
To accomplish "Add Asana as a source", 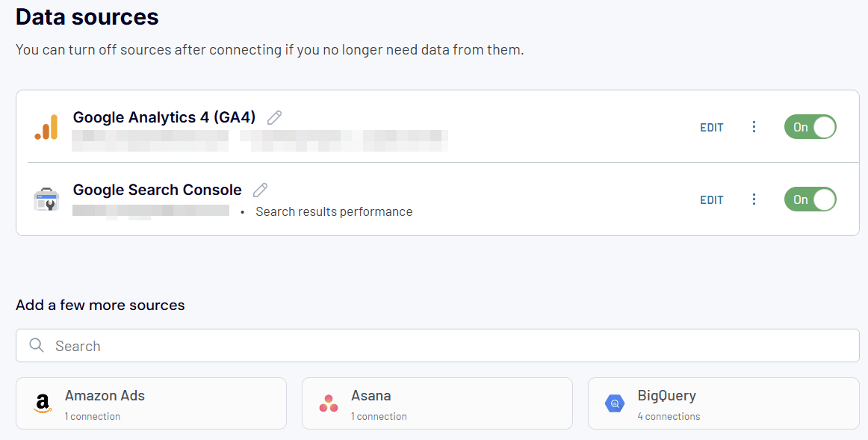I will 437,403.
